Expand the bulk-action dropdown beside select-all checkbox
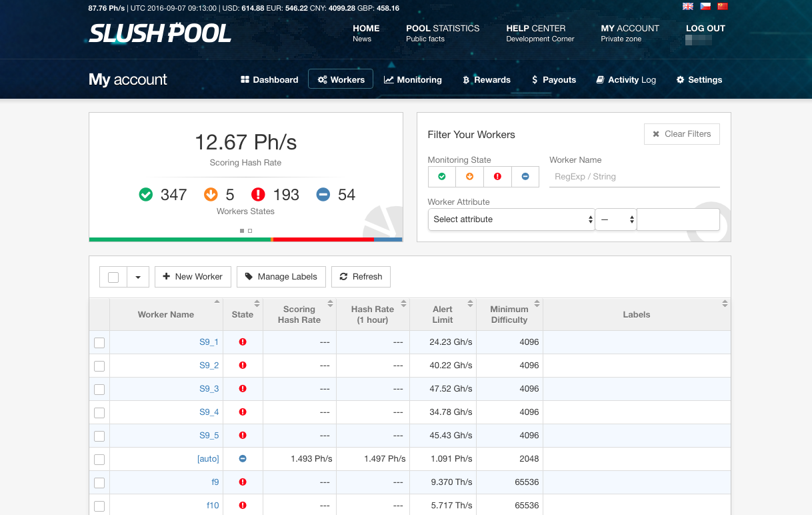This screenshot has height=515, width=812. 137,276
